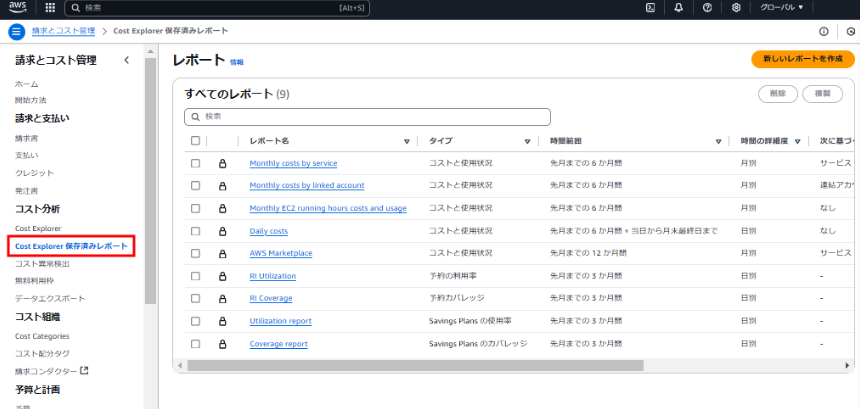Click the lock icon for RI Utilization
The height and width of the screenshot is (409, 860).
click(x=222, y=276)
